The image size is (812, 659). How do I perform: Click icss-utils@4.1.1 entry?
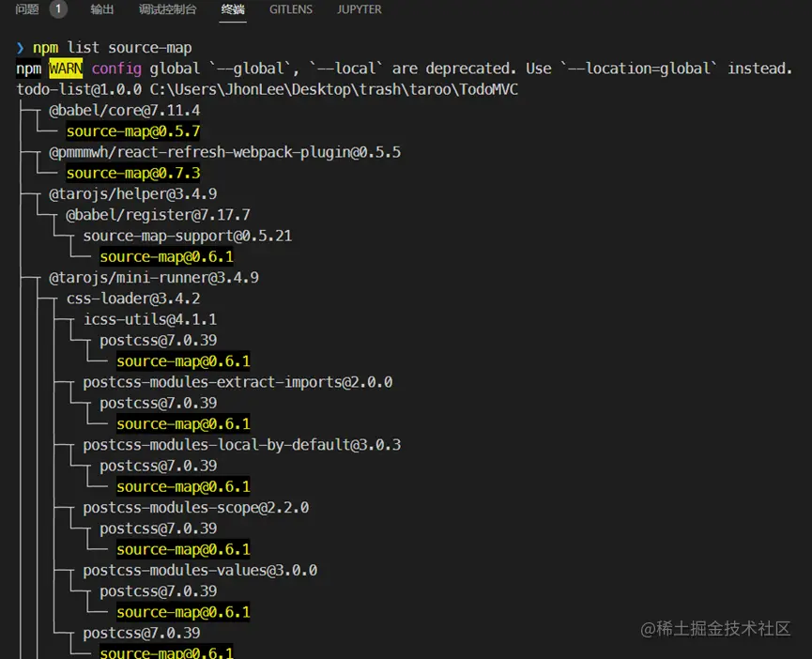(x=150, y=319)
